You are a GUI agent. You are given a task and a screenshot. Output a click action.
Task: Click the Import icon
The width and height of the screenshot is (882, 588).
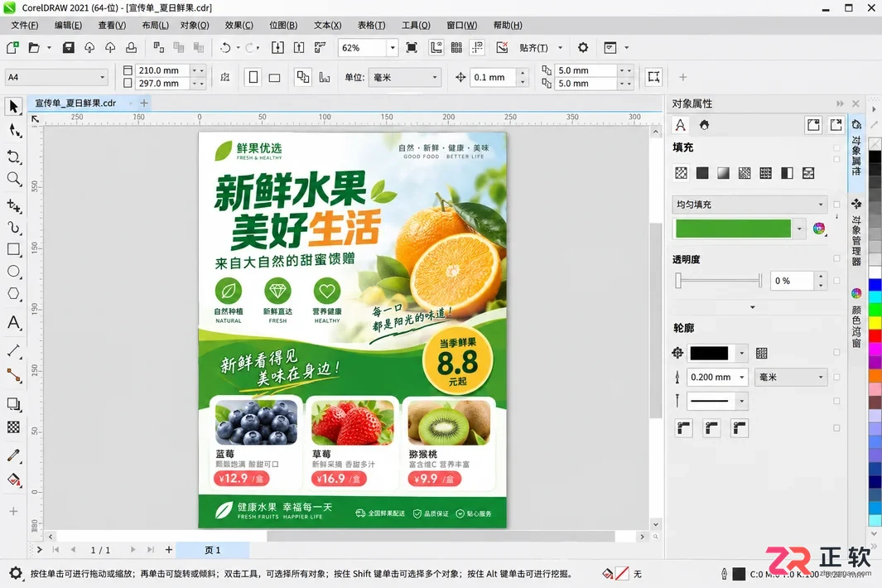pyautogui.click(x=278, y=48)
